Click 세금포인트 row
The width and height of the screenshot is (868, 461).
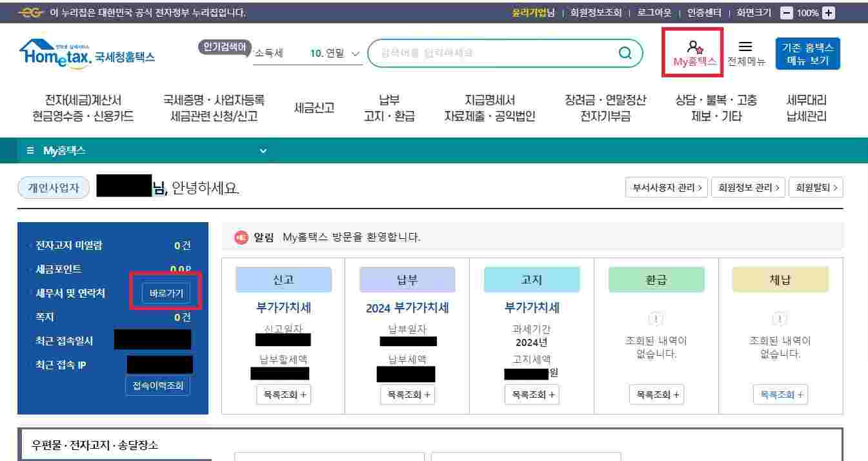tap(113, 269)
